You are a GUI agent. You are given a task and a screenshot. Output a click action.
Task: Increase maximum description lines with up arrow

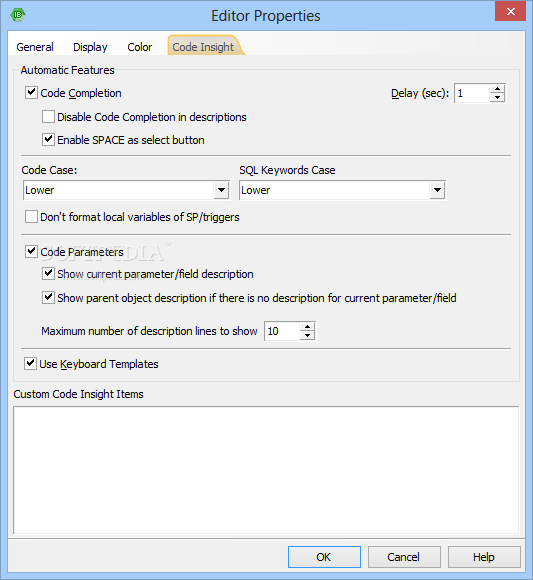pos(307,327)
